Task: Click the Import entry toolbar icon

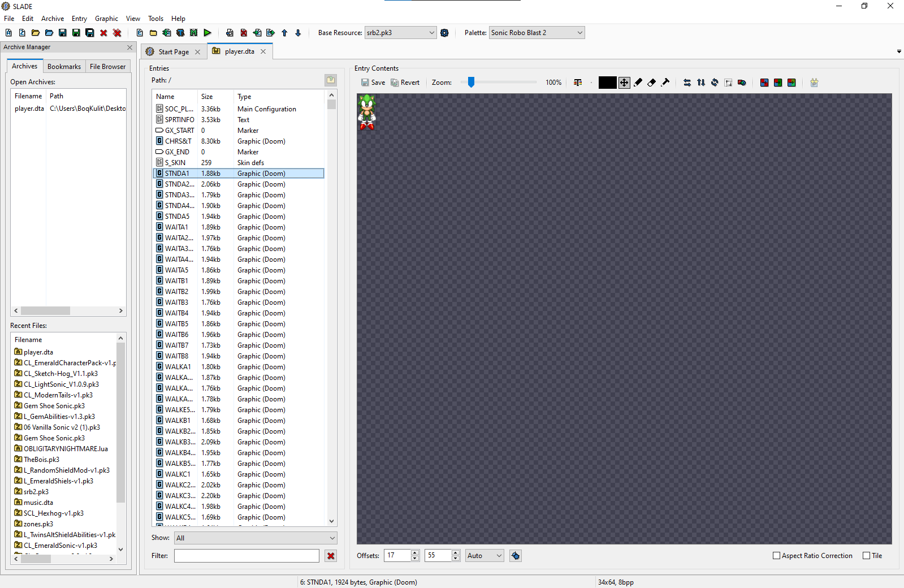Action: pos(257,33)
